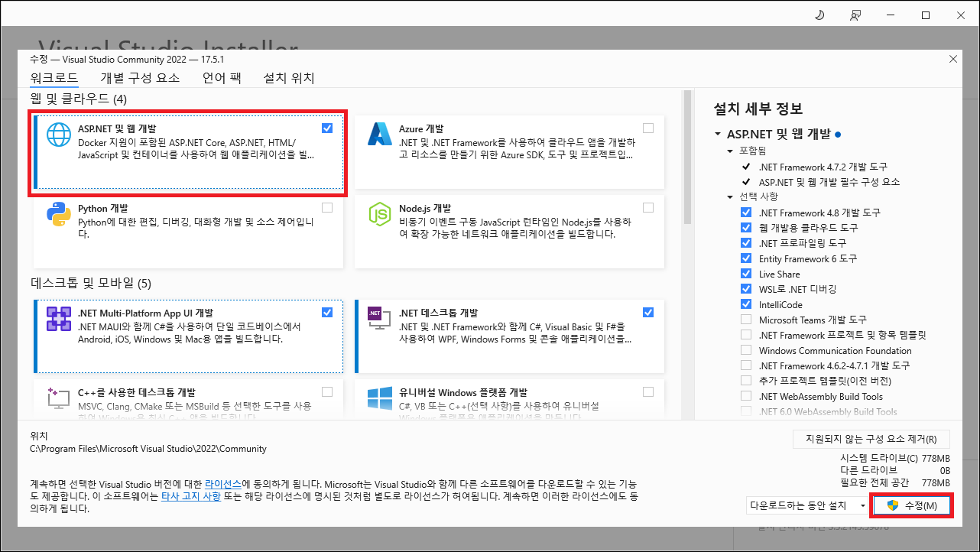Viewport: 980px width, 552px height.
Task: Check Microsoft Teams development tools option
Action: click(x=746, y=320)
